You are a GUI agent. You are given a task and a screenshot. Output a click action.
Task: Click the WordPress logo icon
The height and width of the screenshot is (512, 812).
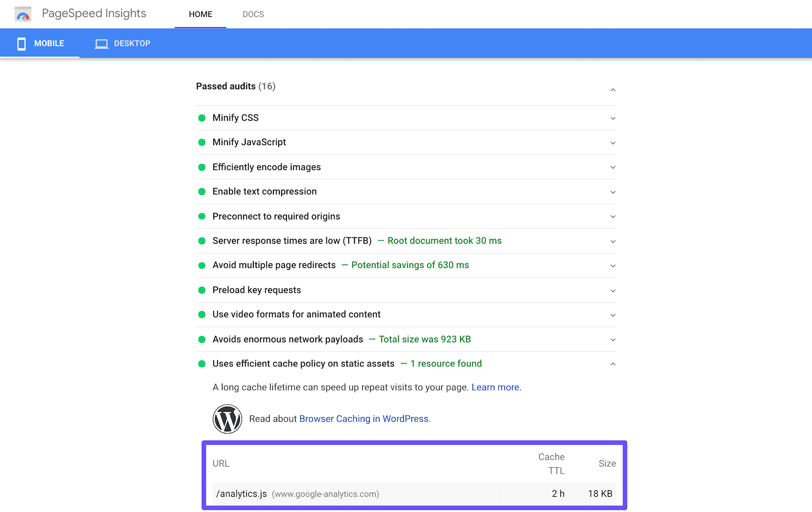(x=227, y=418)
